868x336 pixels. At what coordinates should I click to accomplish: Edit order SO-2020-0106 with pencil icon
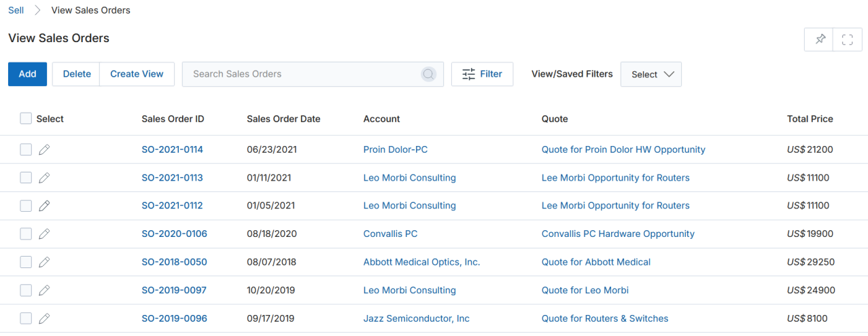click(x=44, y=234)
